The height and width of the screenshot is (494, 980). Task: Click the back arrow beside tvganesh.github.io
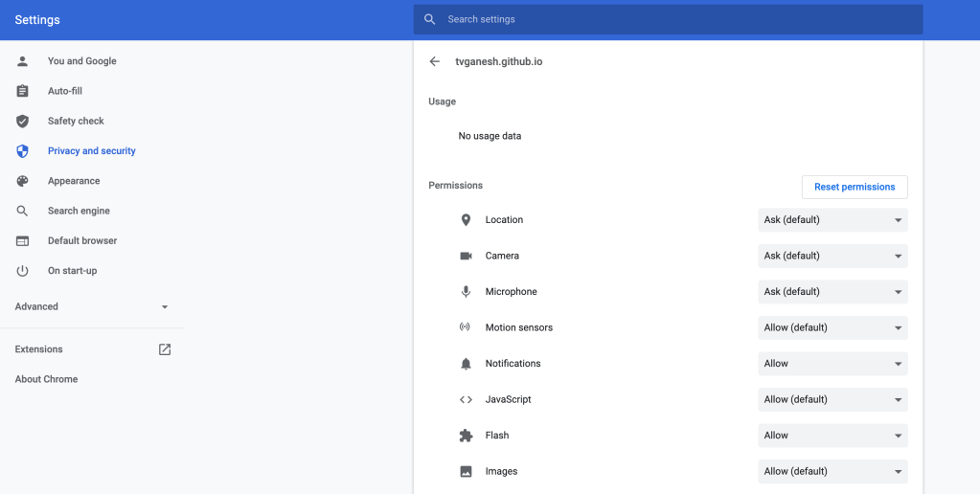click(435, 61)
